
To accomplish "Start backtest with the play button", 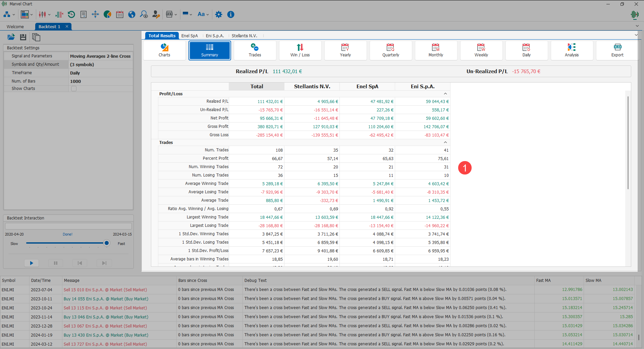I will pyautogui.click(x=32, y=263).
